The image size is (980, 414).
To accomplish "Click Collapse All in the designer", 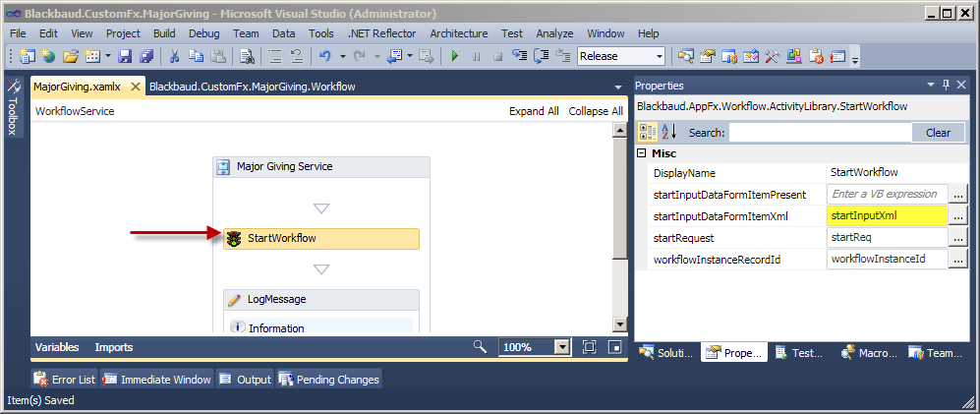I will tap(596, 111).
